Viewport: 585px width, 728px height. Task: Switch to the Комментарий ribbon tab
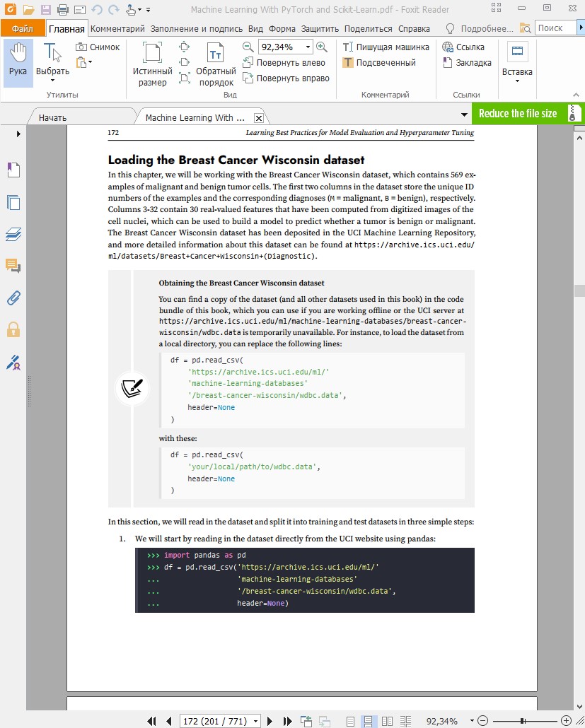tap(117, 28)
